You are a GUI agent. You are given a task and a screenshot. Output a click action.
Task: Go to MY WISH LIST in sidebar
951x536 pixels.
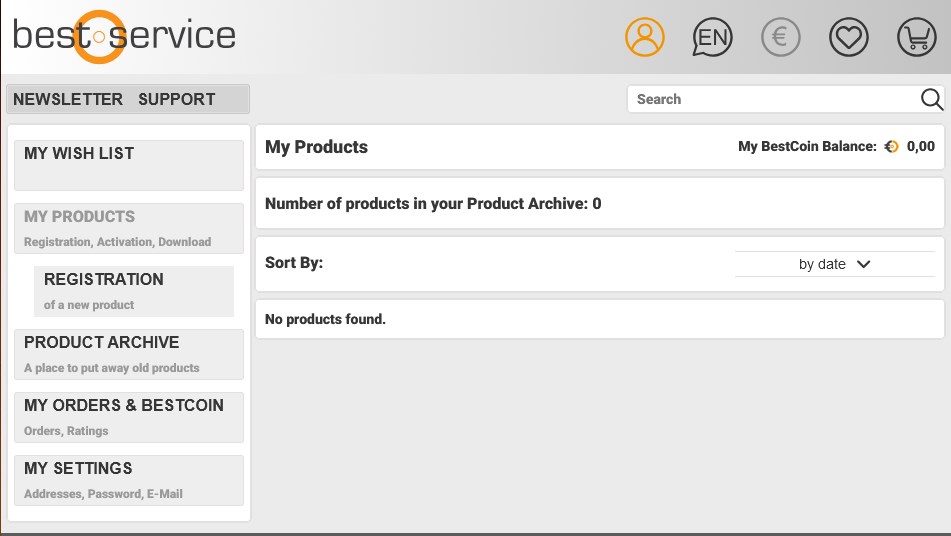tap(129, 165)
